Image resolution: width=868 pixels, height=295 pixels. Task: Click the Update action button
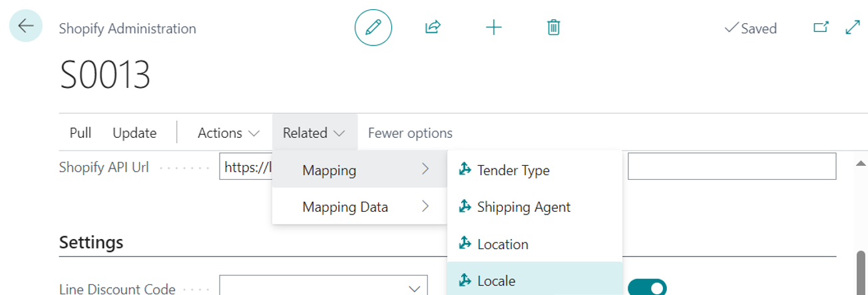click(134, 133)
